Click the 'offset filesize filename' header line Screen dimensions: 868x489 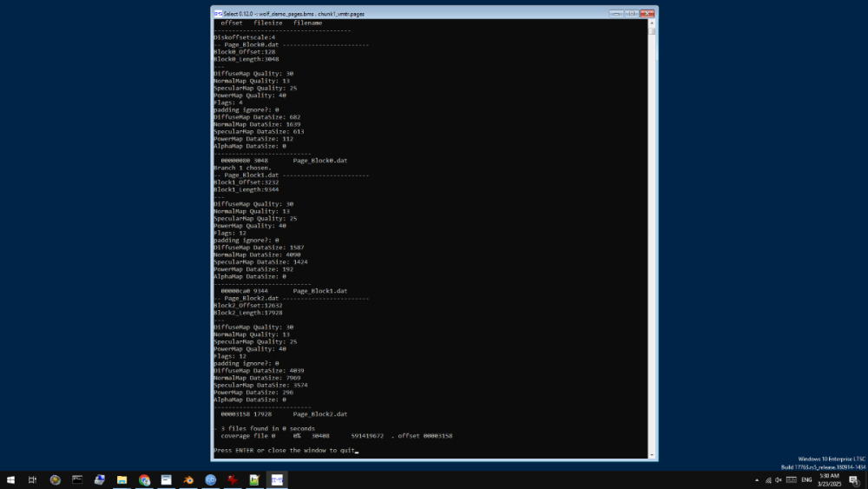click(271, 23)
